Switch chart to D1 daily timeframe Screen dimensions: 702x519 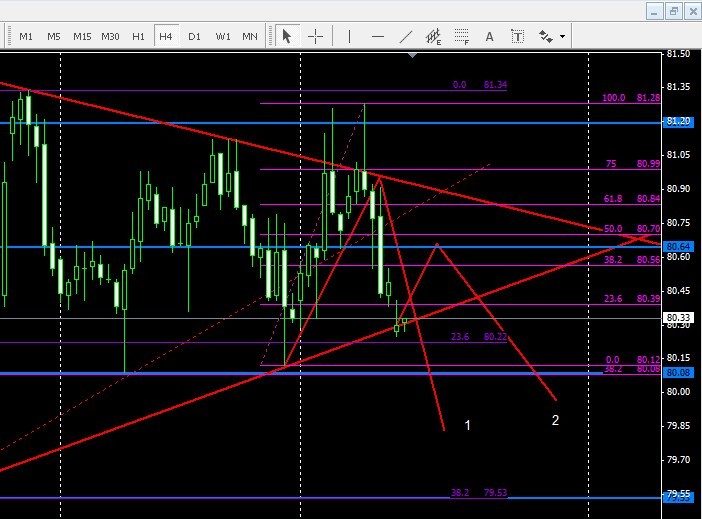[x=194, y=36]
